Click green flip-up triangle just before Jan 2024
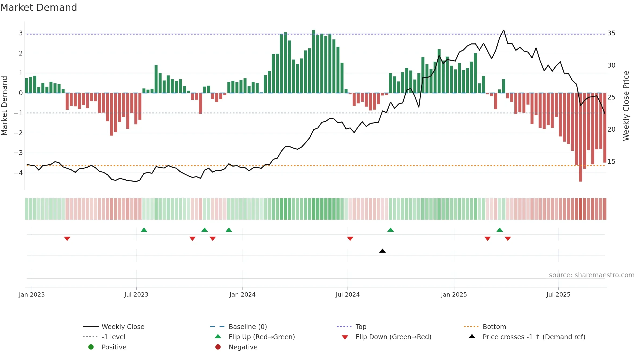644x362 pixels. pyautogui.click(x=229, y=230)
